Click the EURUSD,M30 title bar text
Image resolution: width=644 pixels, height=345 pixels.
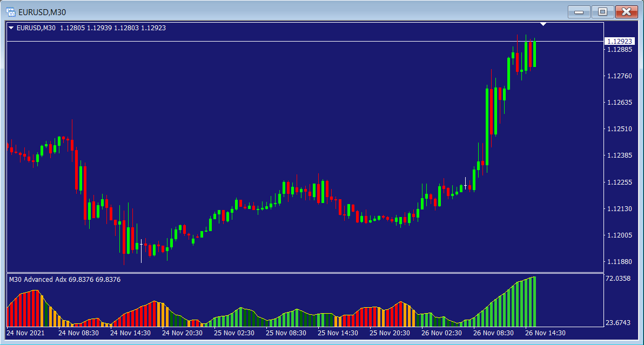tap(43, 12)
